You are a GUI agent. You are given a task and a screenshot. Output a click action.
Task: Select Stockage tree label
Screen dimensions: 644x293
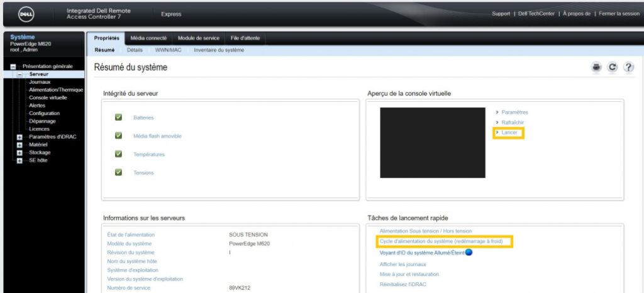pyautogui.click(x=40, y=153)
